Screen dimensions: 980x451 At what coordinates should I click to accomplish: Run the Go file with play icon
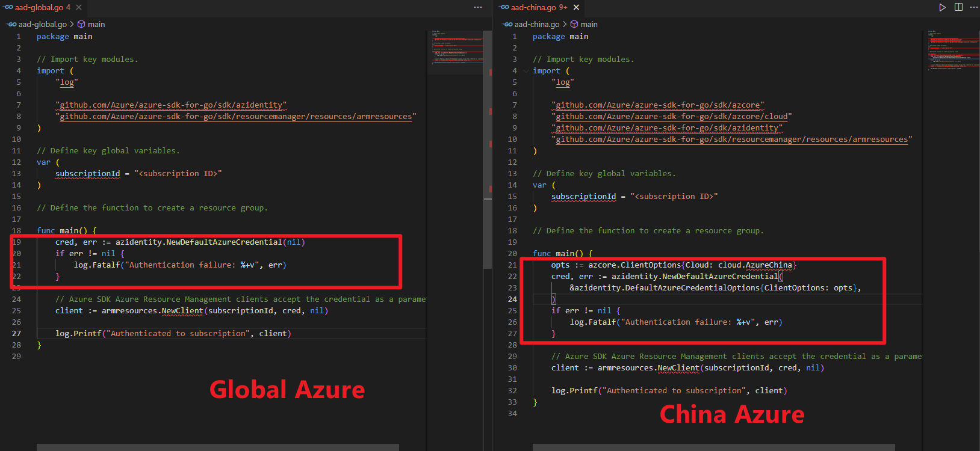[942, 7]
